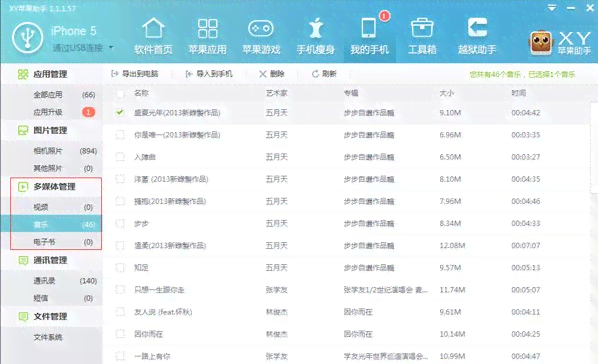Click the size value 10.99M
The width and height of the screenshot is (598, 364).
pos(452,356)
